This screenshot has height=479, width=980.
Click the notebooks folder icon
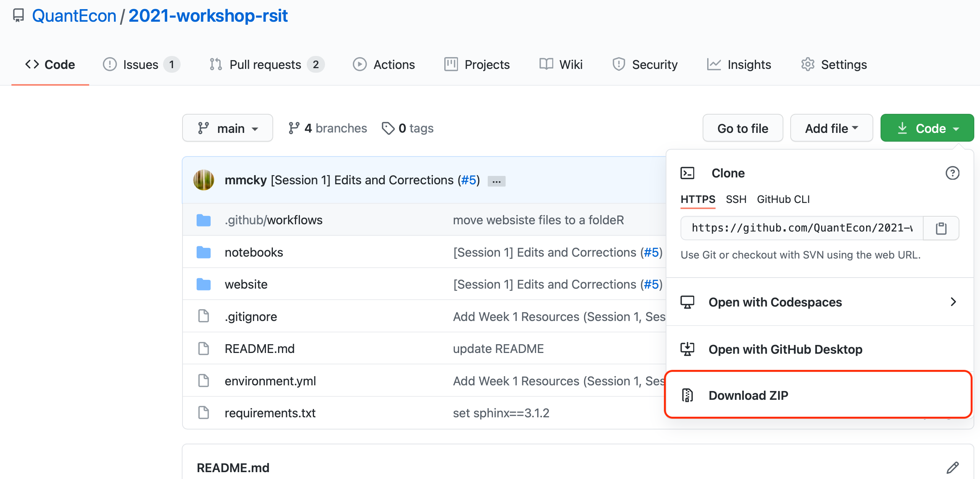point(203,252)
